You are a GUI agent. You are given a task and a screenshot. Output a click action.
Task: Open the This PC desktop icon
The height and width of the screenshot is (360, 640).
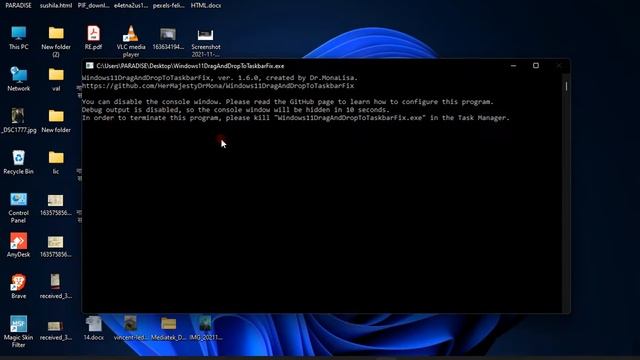(x=18, y=38)
